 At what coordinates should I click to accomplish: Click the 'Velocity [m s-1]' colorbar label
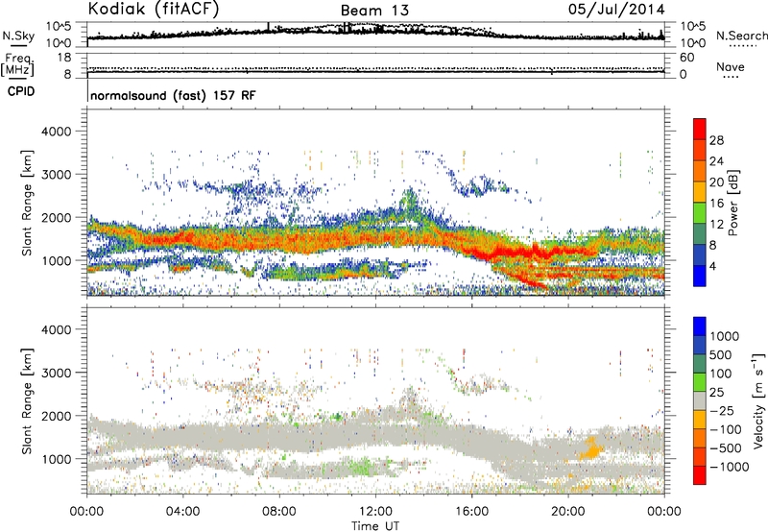pos(758,400)
